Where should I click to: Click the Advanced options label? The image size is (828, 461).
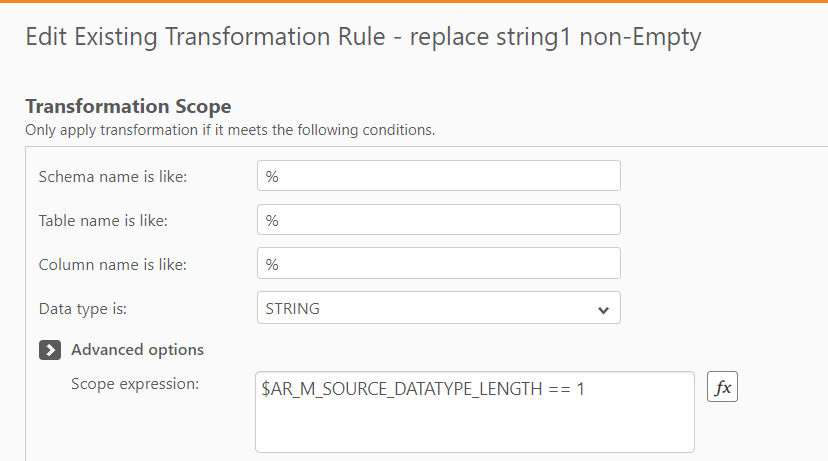[x=137, y=350]
